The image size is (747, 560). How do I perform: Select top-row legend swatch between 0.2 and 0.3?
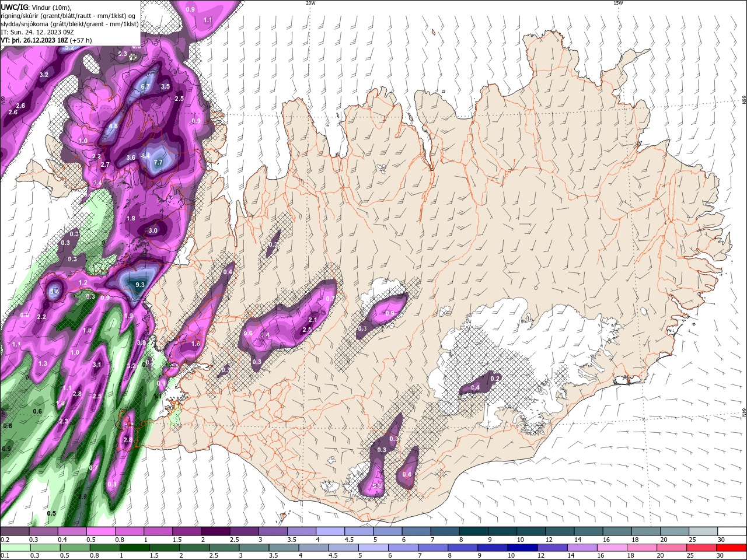14,531
